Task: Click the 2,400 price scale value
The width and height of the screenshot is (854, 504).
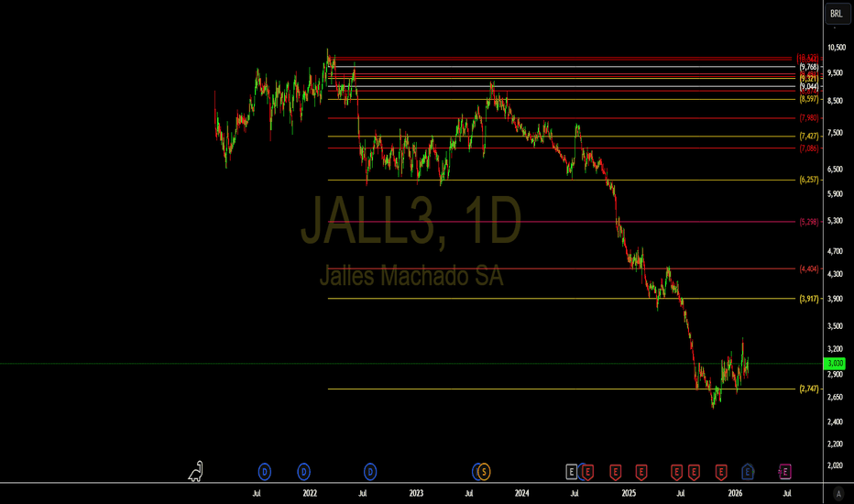Action: pos(836,422)
